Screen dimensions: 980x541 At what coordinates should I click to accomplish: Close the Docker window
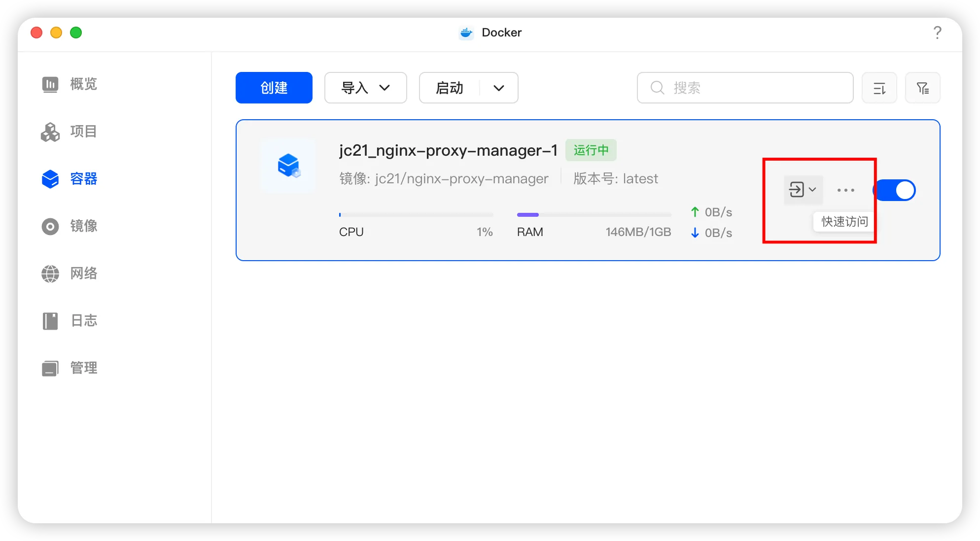tap(36, 33)
